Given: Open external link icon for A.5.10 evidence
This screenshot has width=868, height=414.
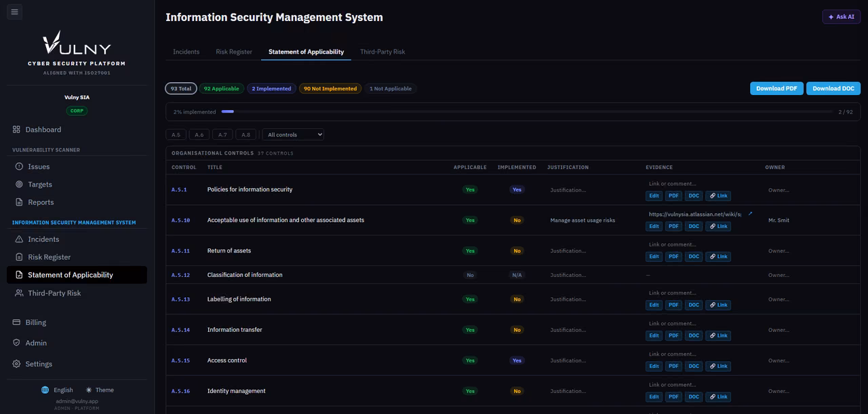Looking at the screenshot, I should click(750, 214).
